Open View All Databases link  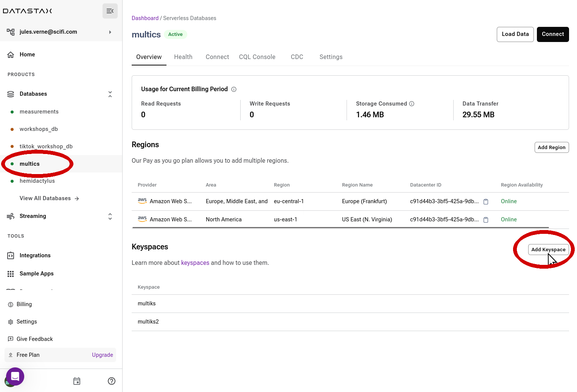[49, 198]
